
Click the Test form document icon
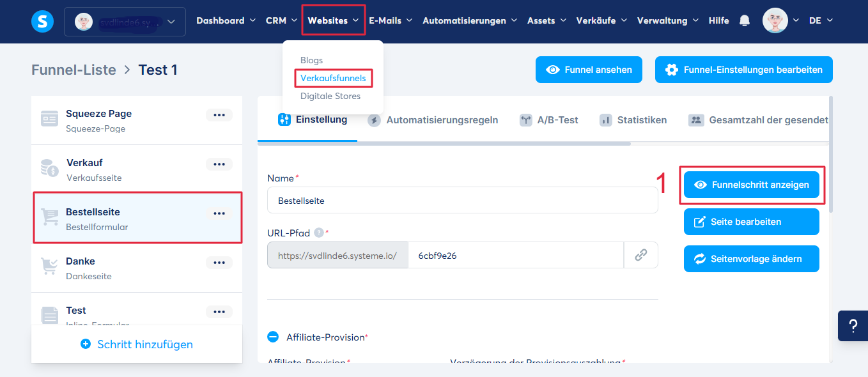tap(49, 316)
